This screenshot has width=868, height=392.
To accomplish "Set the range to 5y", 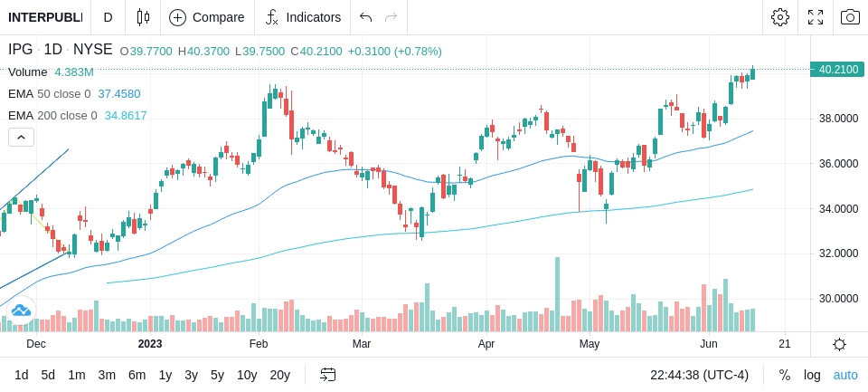I will coord(217,376).
